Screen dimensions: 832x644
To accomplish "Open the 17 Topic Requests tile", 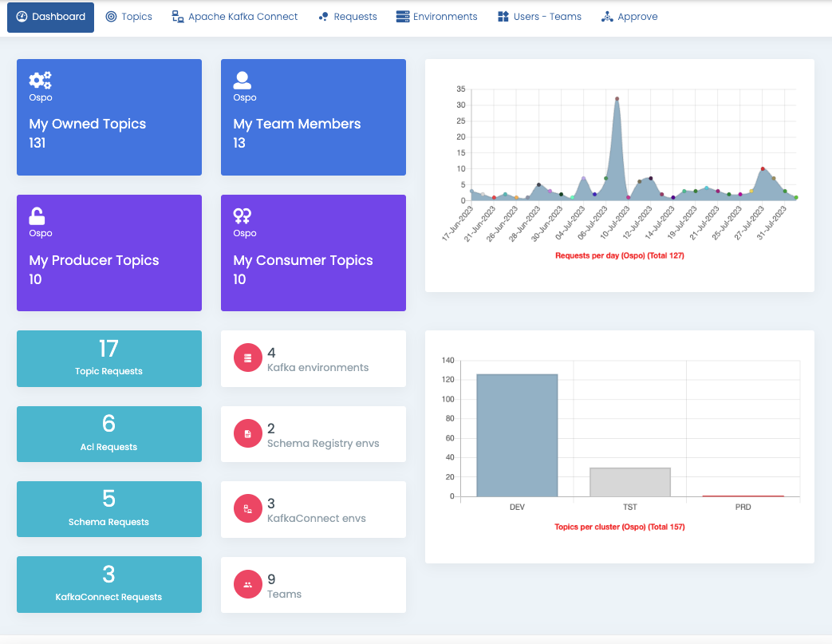I will pos(109,358).
